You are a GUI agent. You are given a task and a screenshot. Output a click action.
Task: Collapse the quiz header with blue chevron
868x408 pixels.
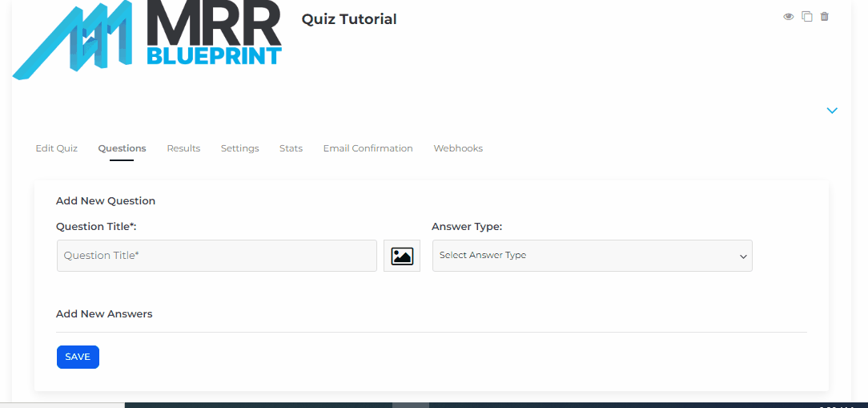pos(832,111)
